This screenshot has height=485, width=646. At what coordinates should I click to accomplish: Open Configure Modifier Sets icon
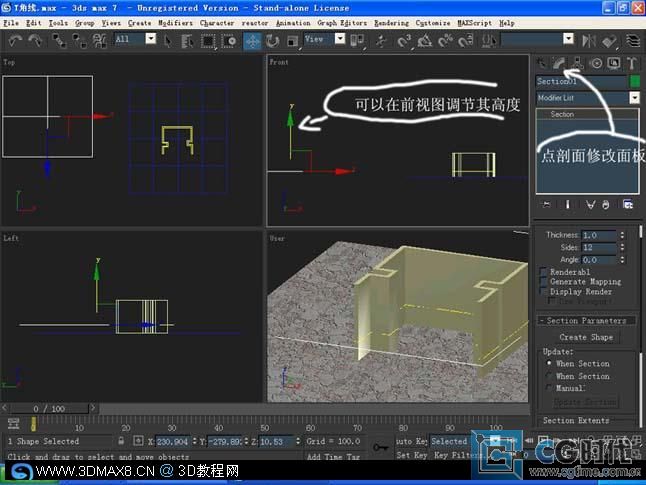(628, 204)
